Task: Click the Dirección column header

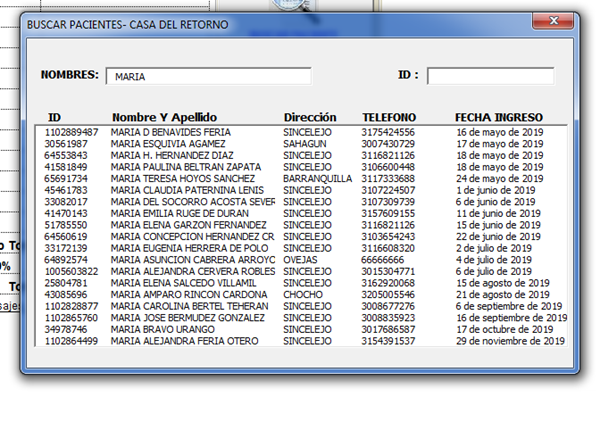Action: point(310,117)
